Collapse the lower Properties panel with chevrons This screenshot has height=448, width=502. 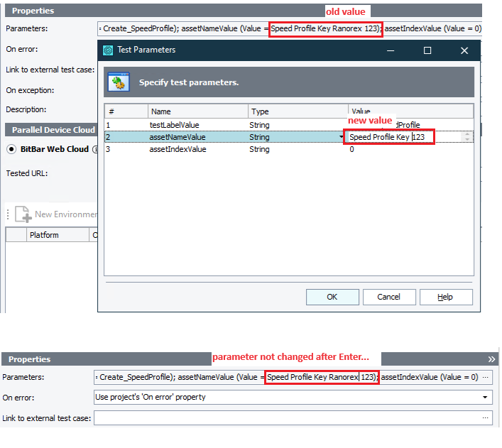click(x=491, y=359)
